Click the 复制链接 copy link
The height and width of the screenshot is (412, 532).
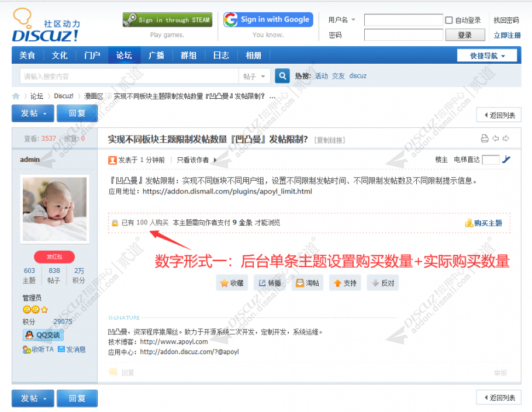point(330,140)
